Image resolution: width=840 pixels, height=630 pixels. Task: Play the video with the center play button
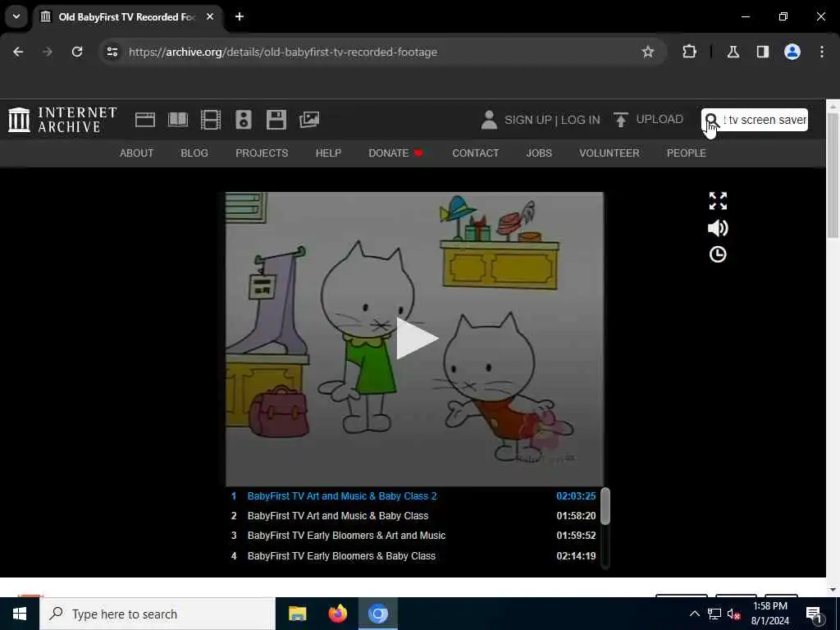417,339
